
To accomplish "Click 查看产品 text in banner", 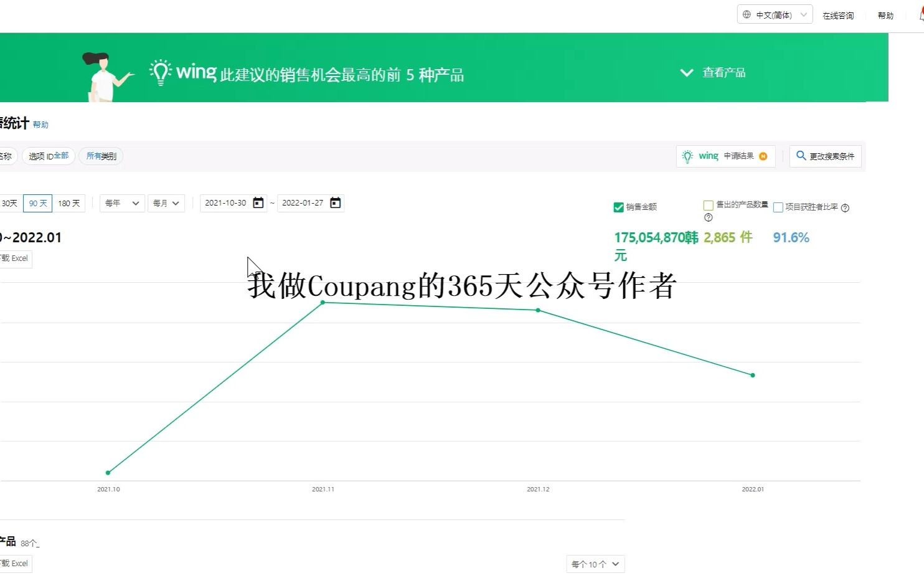I will pos(724,73).
